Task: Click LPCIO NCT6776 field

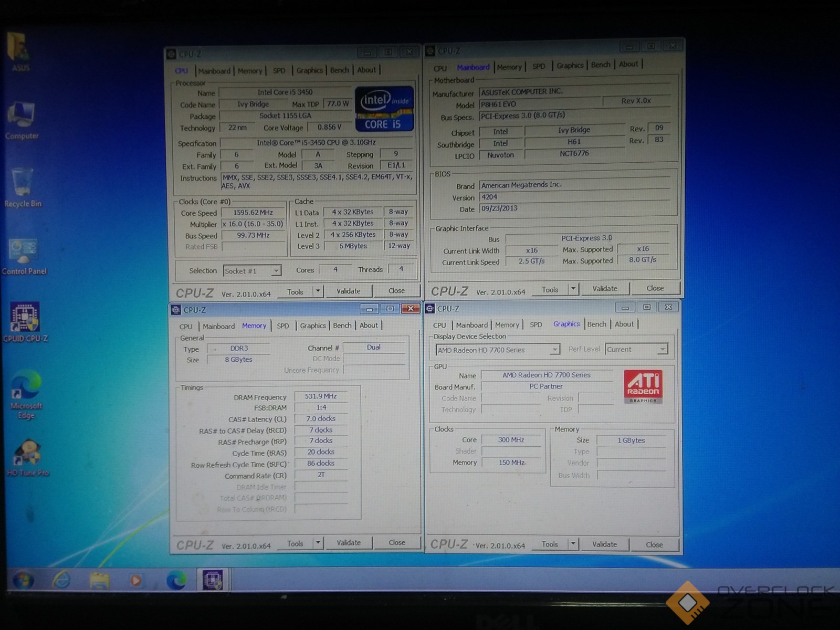Action: tap(574, 154)
